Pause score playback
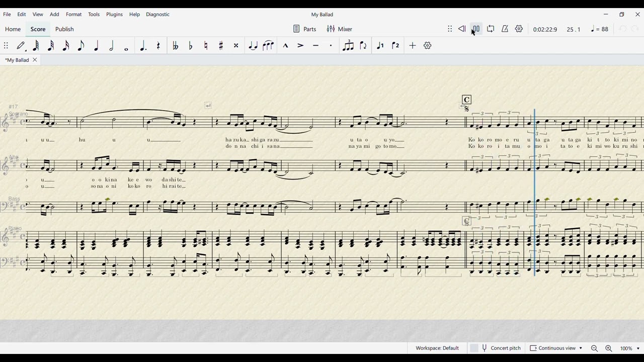 (476, 29)
